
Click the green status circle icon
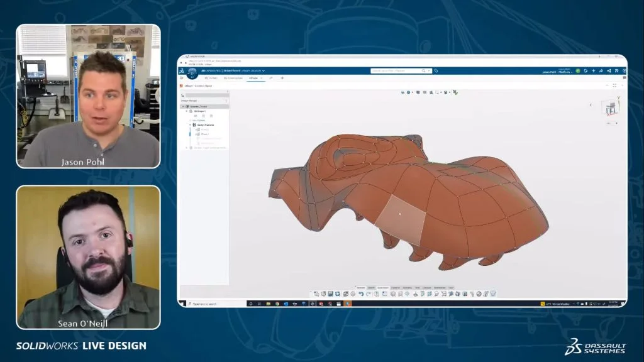(578, 71)
